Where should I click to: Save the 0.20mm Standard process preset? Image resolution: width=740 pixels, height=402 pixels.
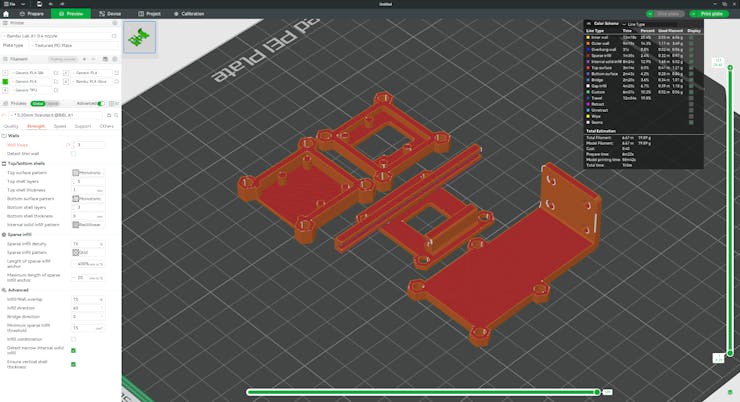[109, 115]
